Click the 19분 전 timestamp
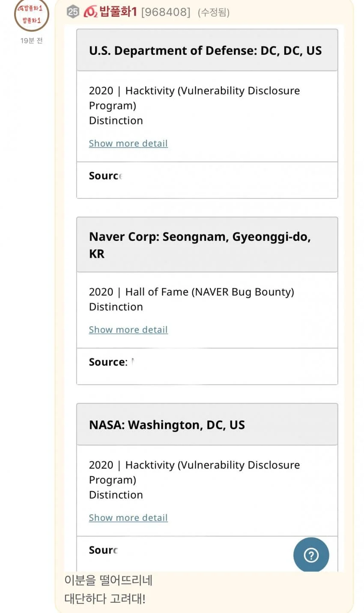This screenshot has width=364, height=613. tap(31, 41)
